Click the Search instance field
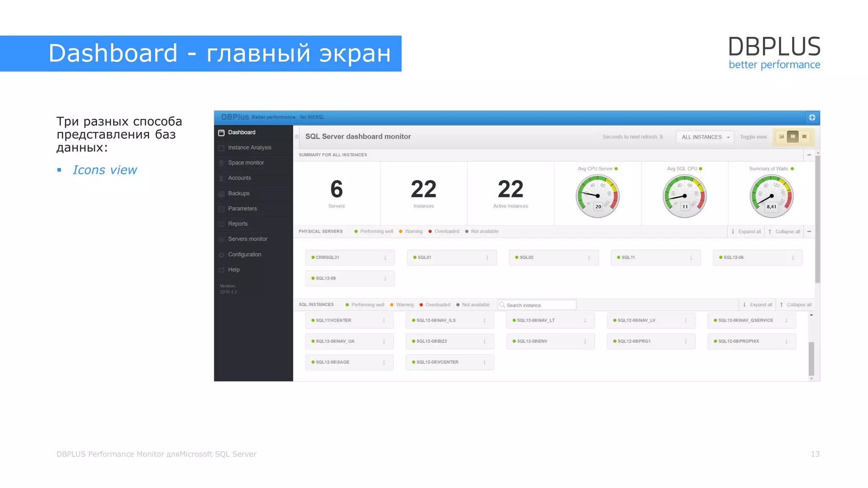Image resolution: width=868 pixels, height=488 pixels. [x=537, y=305]
